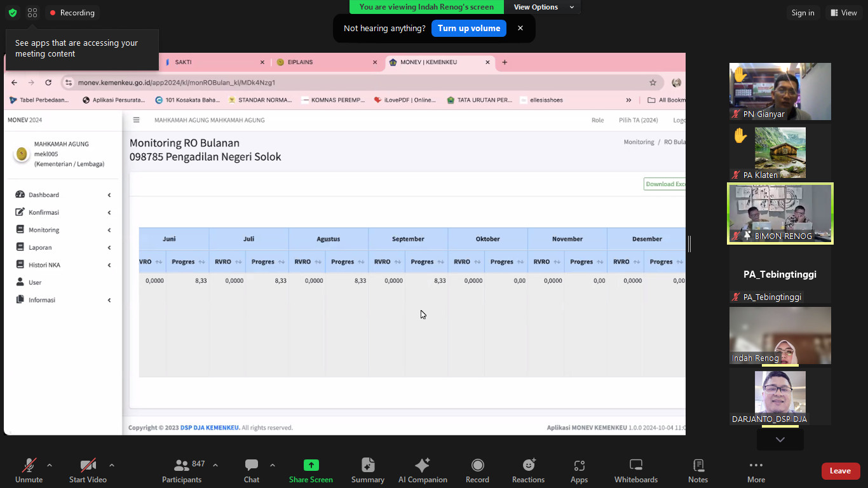Open the Reactions emoji icon
This screenshot has height=488, width=868.
click(x=528, y=466)
